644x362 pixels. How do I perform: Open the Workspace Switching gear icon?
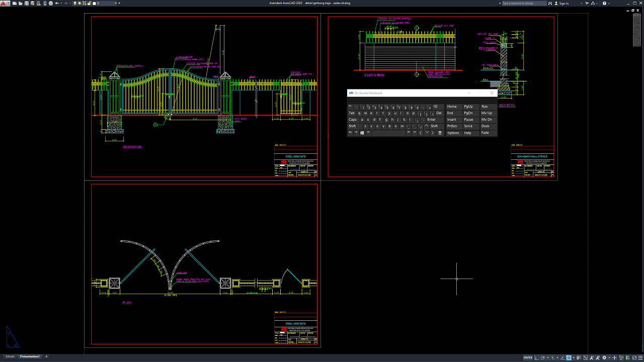[x=604, y=358]
